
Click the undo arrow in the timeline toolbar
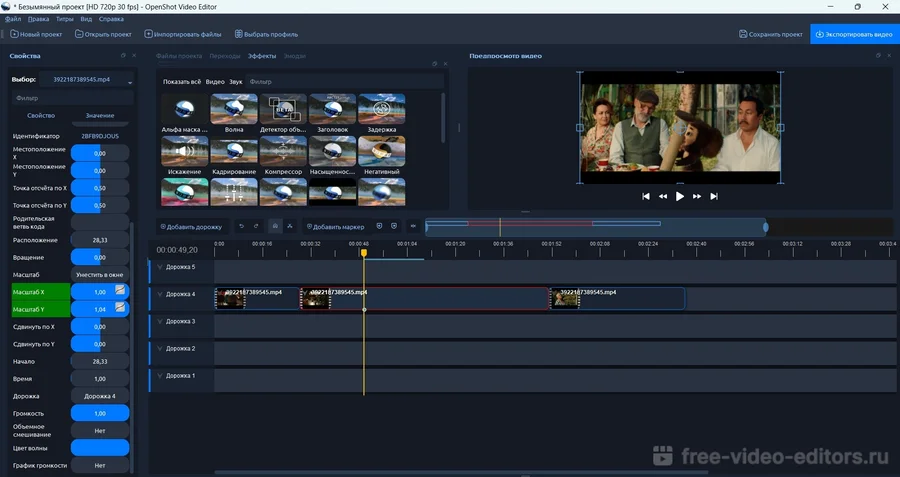click(241, 227)
